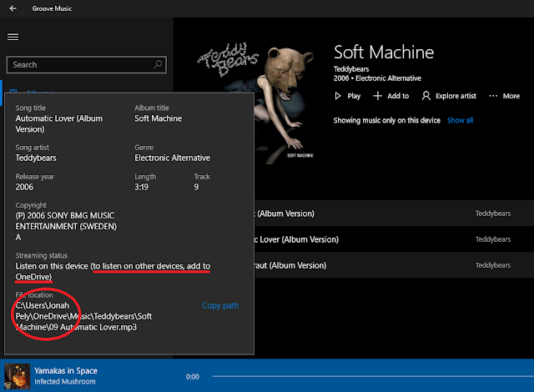Focus the Search input field
The height and width of the screenshot is (392, 534).
point(86,65)
